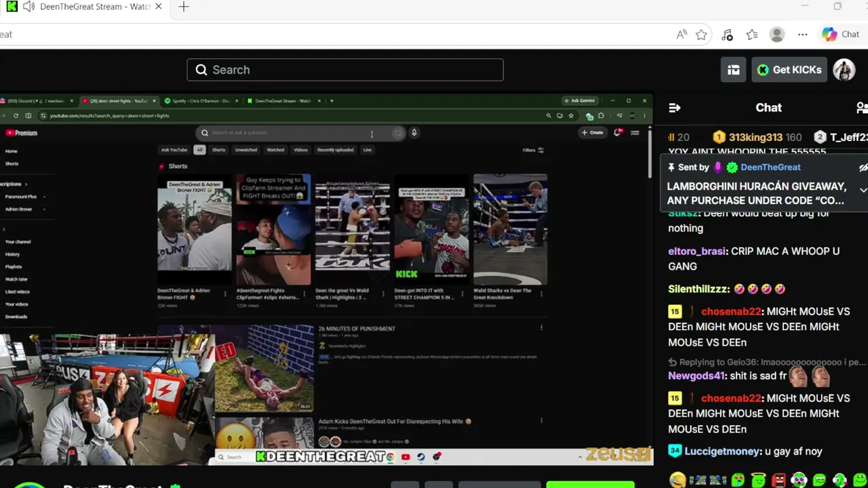Open DeenTheGreat's profile from pinned message
The height and width of the screenshot is (488, 868).
coord(770,167)
